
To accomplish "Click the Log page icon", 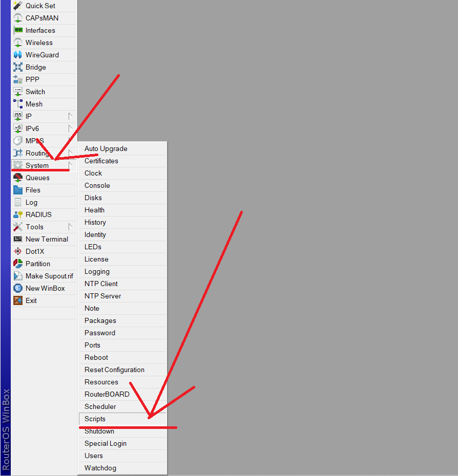I will [x=18, y=203].
